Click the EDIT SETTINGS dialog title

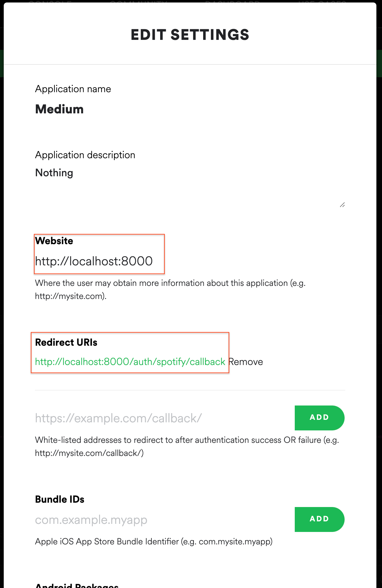point(190,35)
